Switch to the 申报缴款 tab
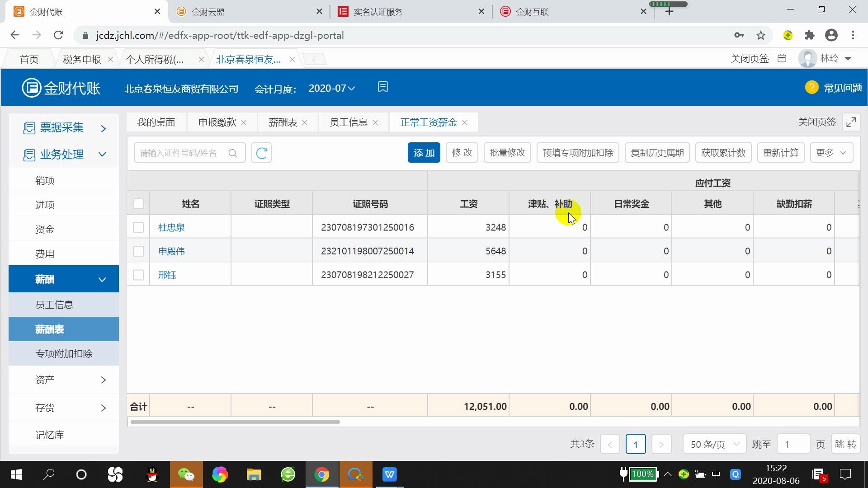 click(x=216, y=122)
